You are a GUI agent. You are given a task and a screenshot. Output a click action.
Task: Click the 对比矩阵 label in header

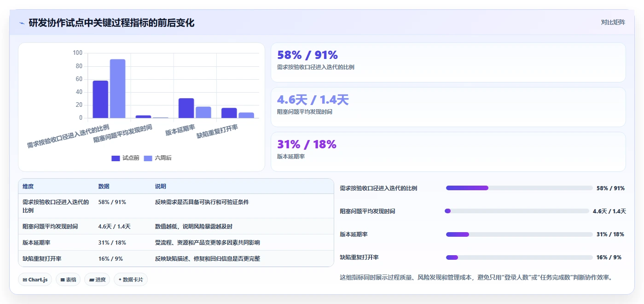[613, 22]
